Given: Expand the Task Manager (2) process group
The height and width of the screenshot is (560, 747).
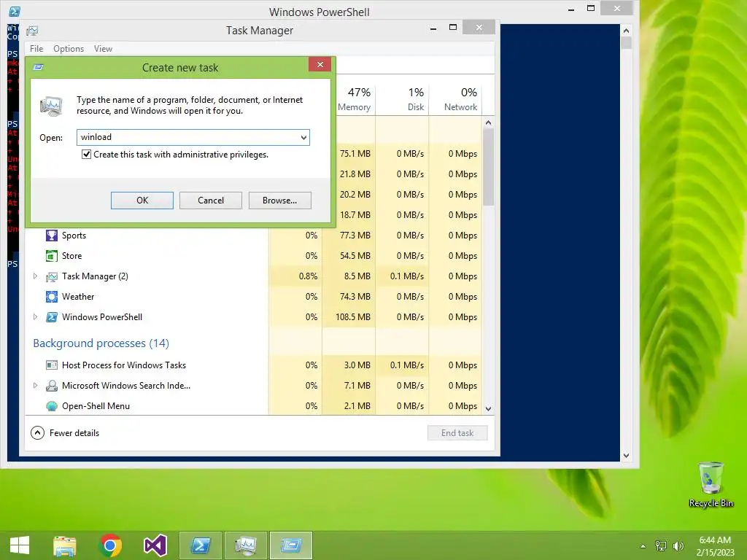Looking at the screenshot, I should (x=35, y=276).
